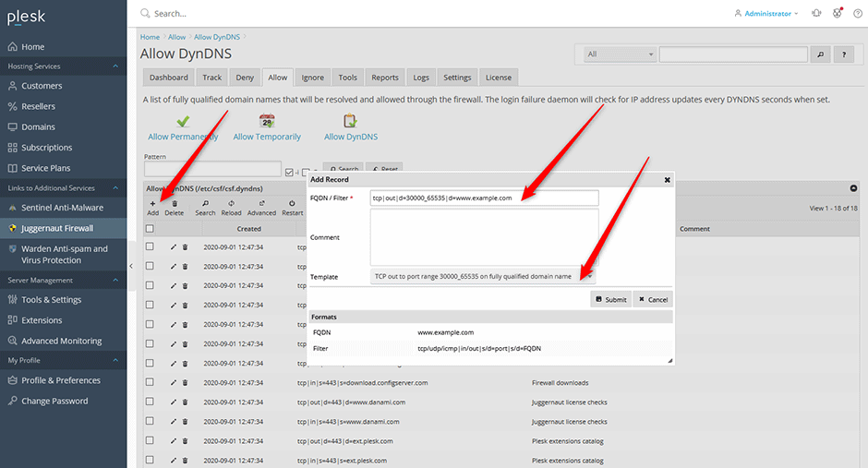868x468 pixels.
Task: Open Allow Temporarily calendar icon
Action: [267, 121]
